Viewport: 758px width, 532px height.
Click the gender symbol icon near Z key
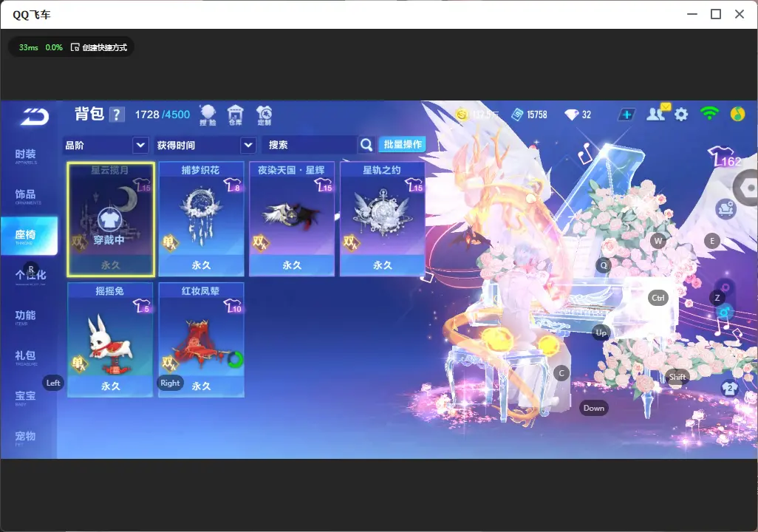point(724,312)
